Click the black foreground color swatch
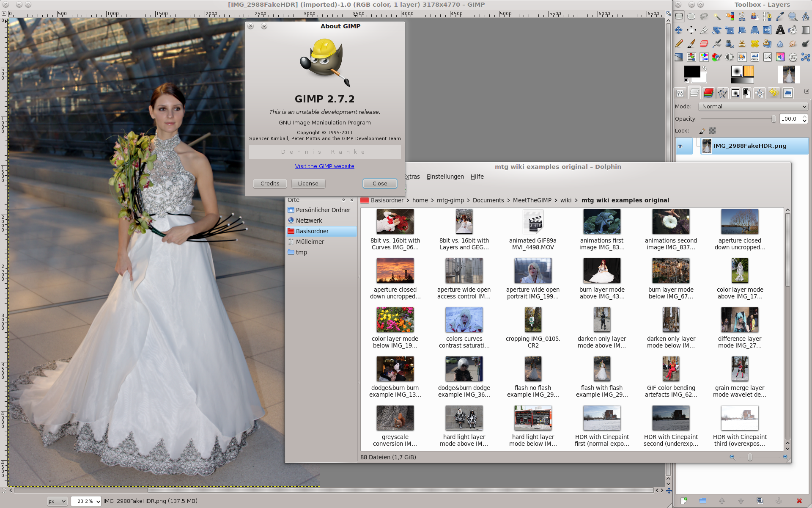The width and height of the screenshot is (812, 508). coord(691,72)
